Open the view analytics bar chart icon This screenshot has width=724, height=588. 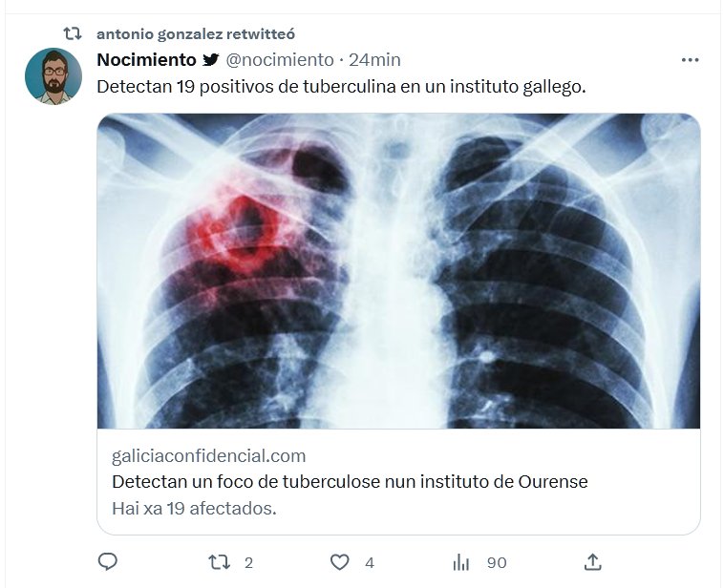[x=461, y=562]
